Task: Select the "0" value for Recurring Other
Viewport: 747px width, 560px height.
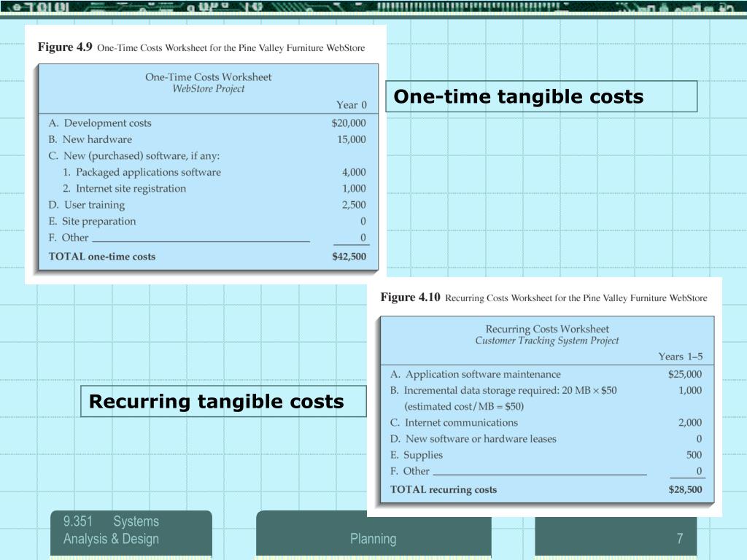Action: pos(699,471)
